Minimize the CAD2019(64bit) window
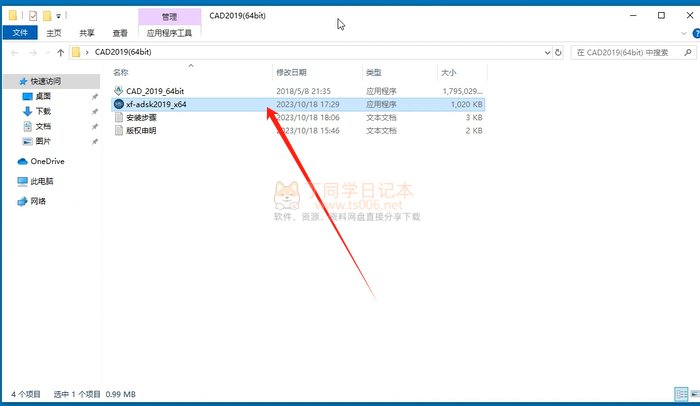Viewport: 700px width, 406px height. pos(633,15)
